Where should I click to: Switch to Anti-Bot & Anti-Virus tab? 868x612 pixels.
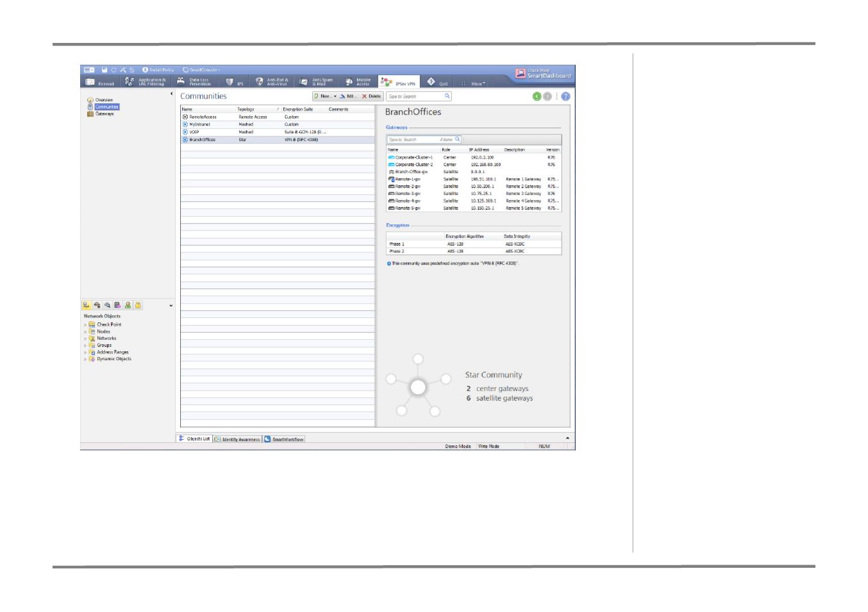click(272, 82)
